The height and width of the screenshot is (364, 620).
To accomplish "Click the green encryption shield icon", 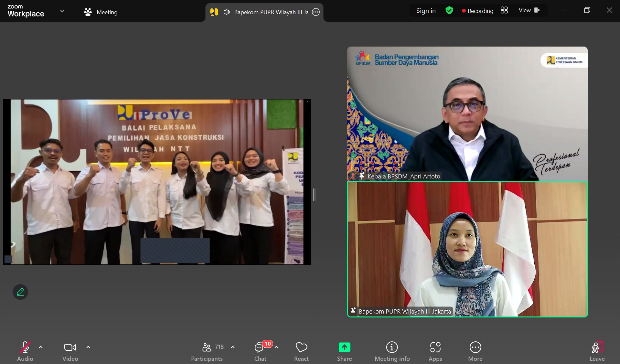I will click(x=449, y=10).
